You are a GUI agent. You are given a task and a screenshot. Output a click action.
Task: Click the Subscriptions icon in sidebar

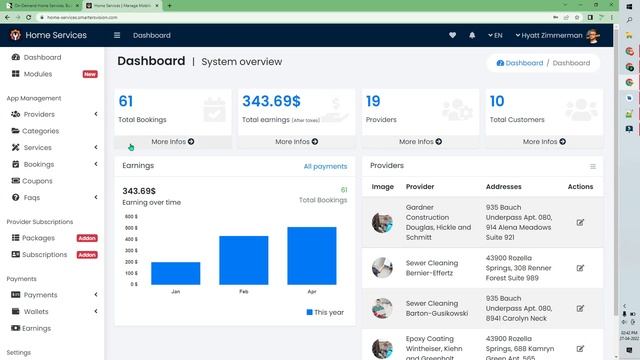click(x=16, y=254)
